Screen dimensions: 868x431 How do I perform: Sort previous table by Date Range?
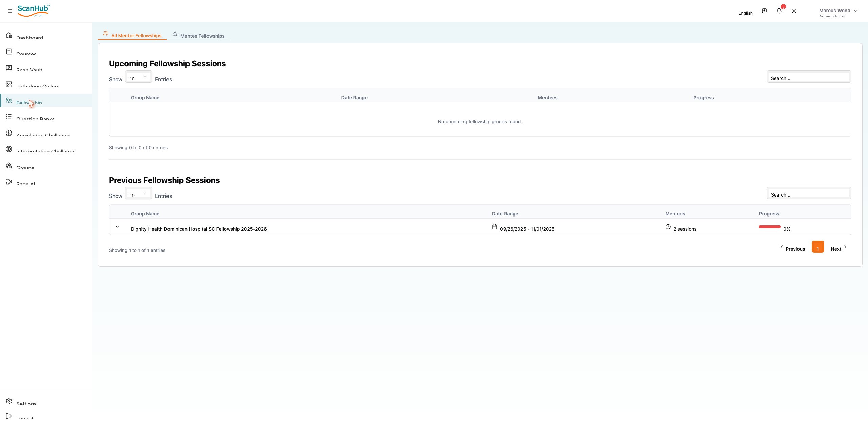505,214
